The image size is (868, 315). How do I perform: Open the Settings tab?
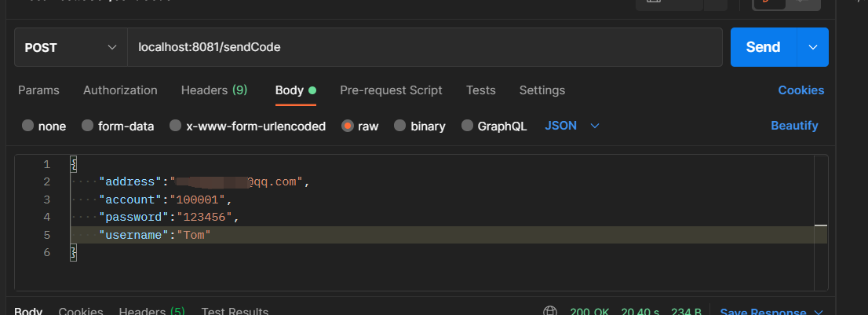point(542,90)
